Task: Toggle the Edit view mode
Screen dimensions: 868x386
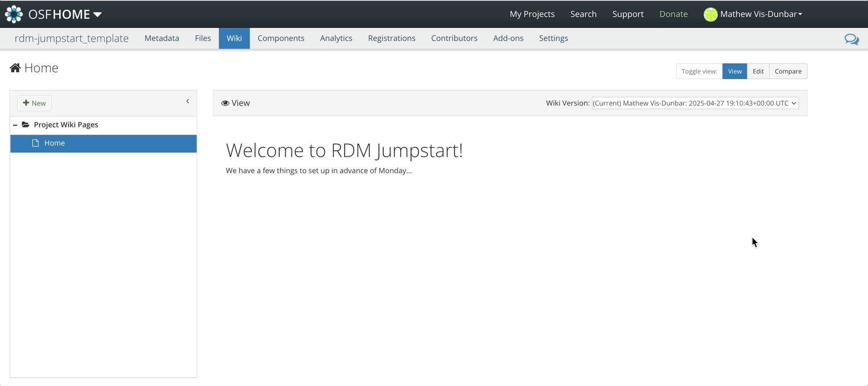Action: 758,71
